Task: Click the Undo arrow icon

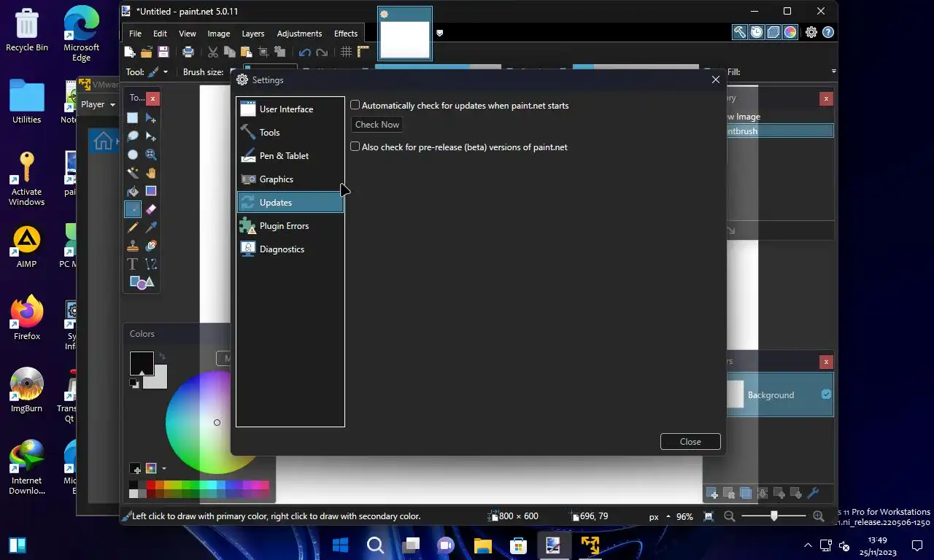Action: [305, 52]
